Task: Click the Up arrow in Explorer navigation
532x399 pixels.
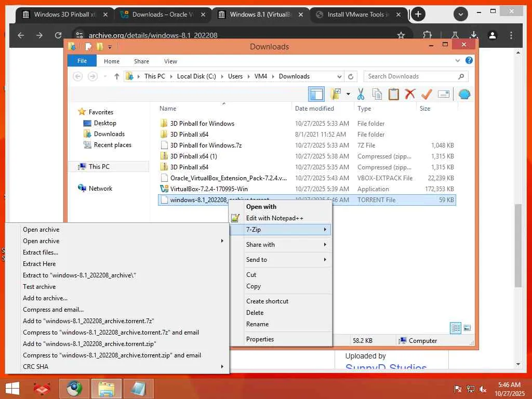Action: point(117,76)
